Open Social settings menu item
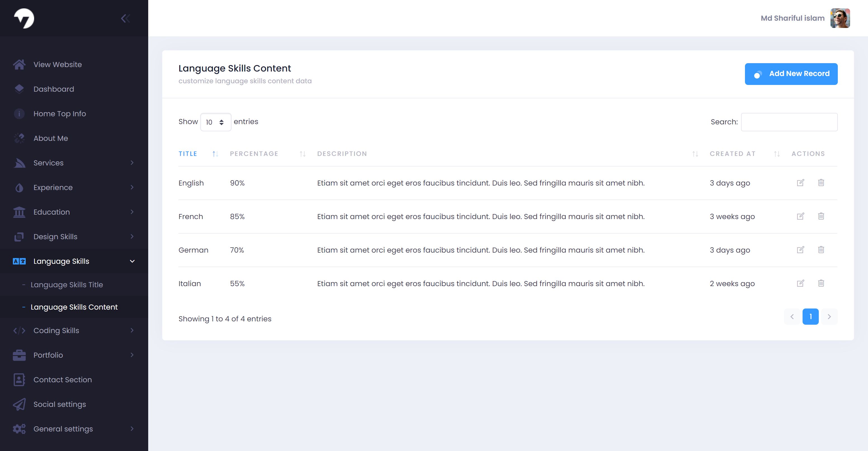 [74, 404]
